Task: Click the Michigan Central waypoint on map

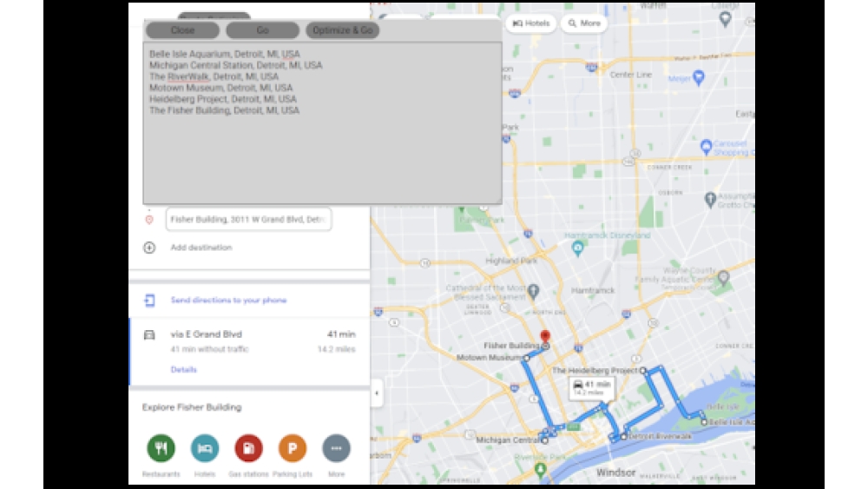Action: tap(545, 441)
